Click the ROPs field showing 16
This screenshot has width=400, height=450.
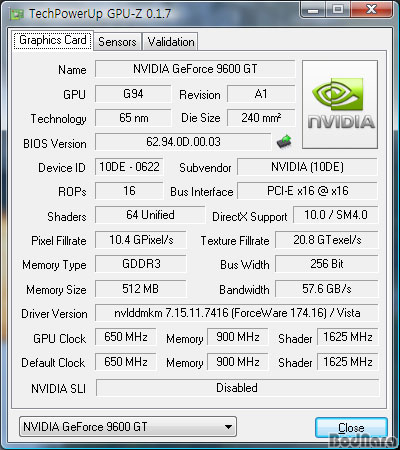coord(129,191)
